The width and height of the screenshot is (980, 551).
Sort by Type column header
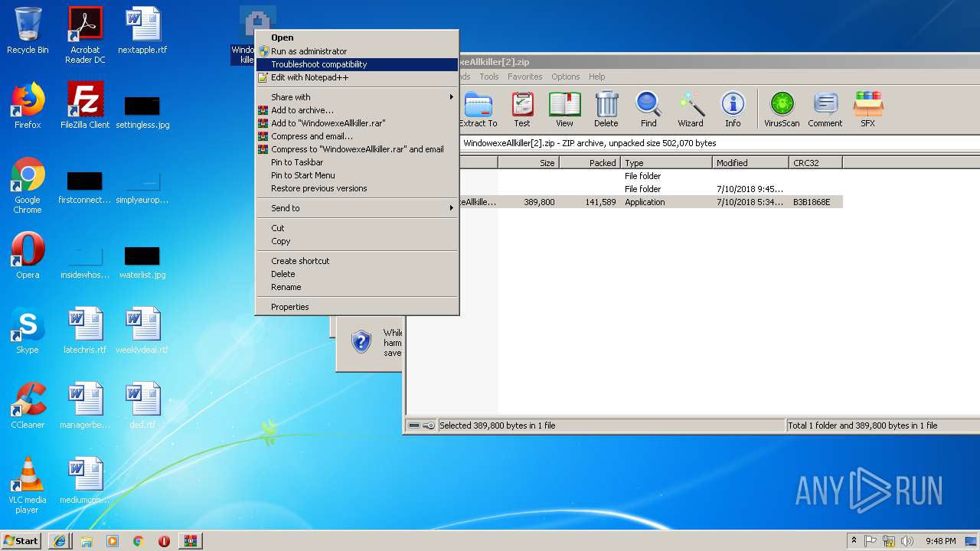pos(666,163)
